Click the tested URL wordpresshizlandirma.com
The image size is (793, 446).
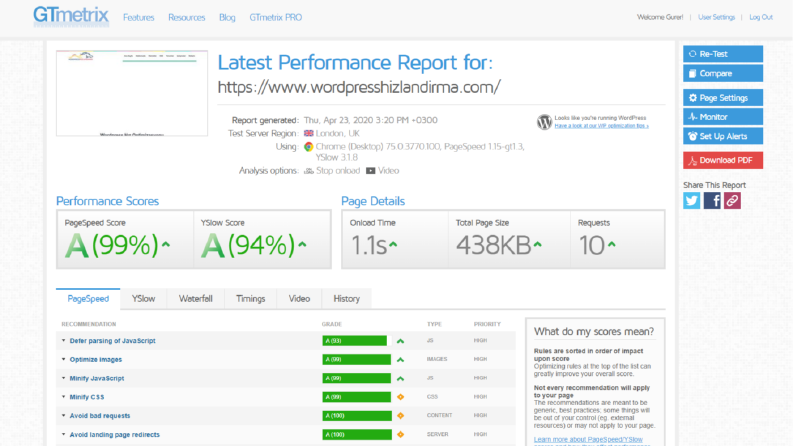coord(359,87)
